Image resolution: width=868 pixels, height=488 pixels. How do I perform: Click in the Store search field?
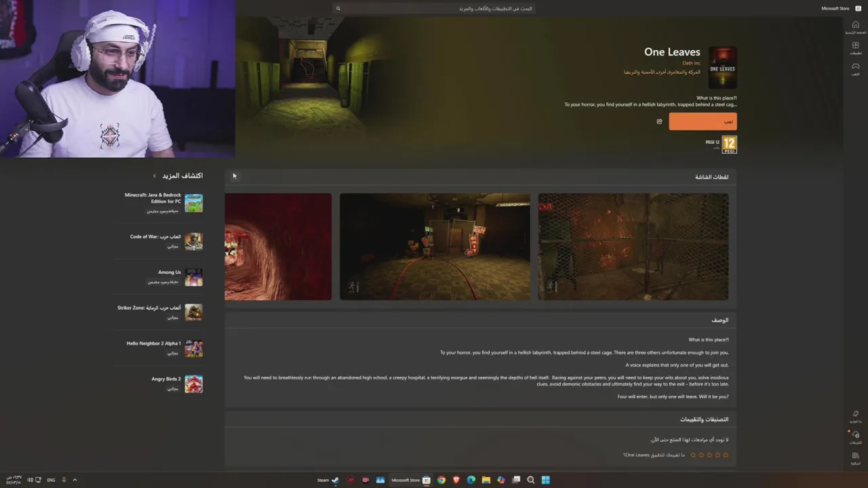point(434,8)
